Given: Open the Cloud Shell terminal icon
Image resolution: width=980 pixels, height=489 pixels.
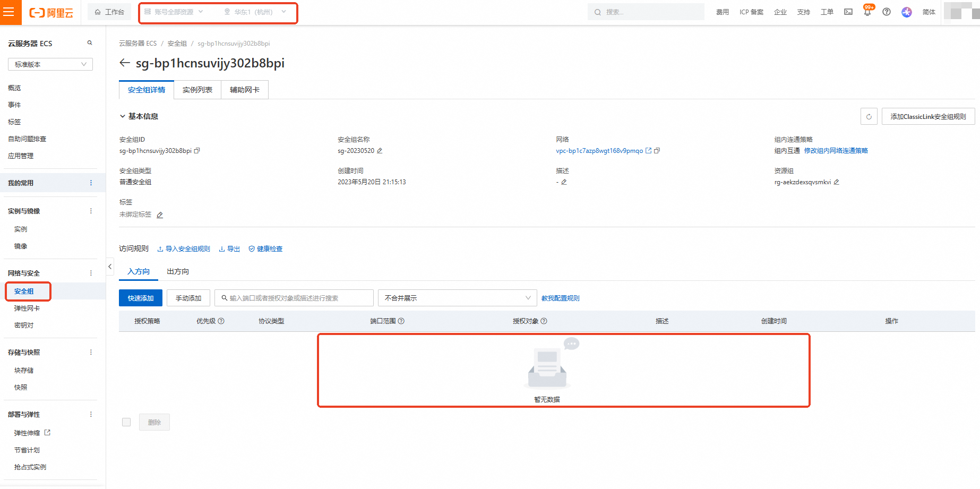Looking at the screenshot, I should [848, 12].
